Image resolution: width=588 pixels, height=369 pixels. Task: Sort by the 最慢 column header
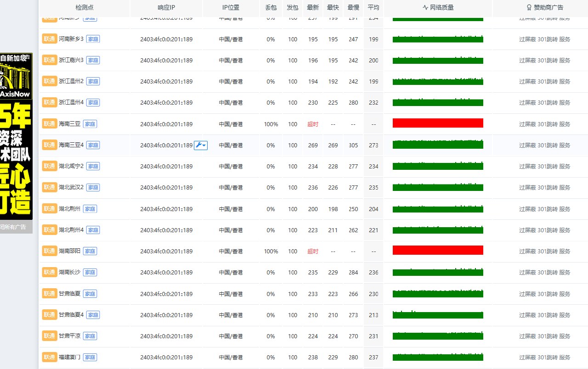tap(353, 8)
